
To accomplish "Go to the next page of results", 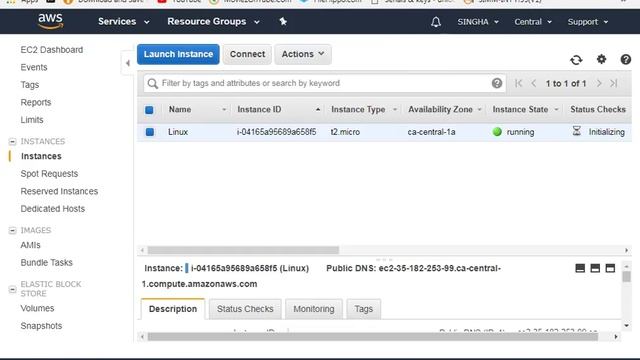I will 599,83.
